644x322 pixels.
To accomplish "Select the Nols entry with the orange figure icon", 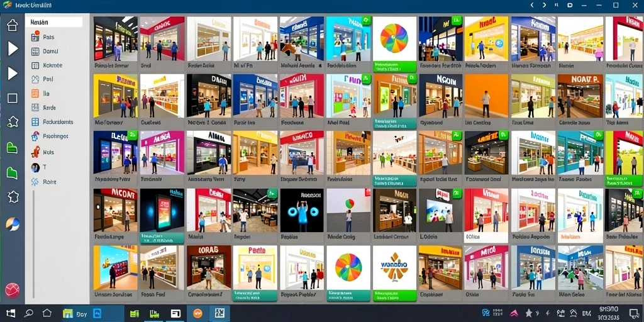I will [x=43, y=152].
